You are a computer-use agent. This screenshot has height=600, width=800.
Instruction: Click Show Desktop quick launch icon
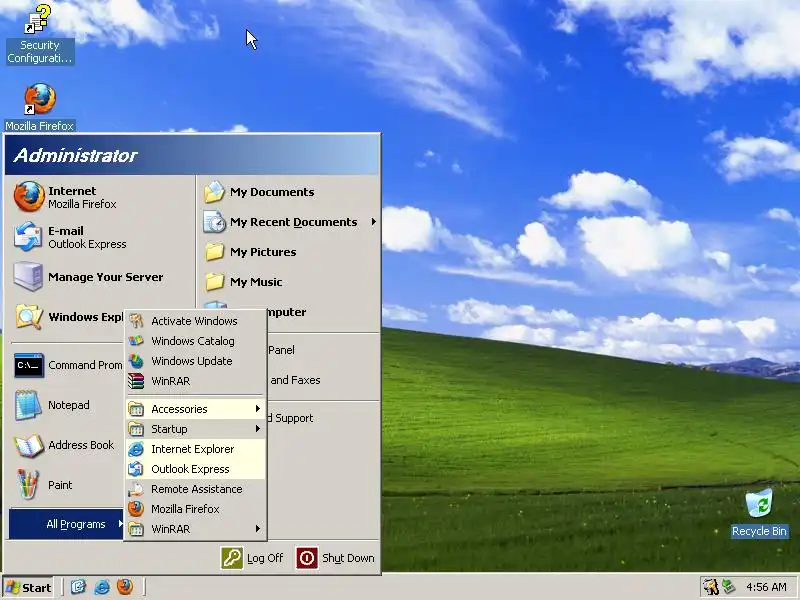click(78, 587)
